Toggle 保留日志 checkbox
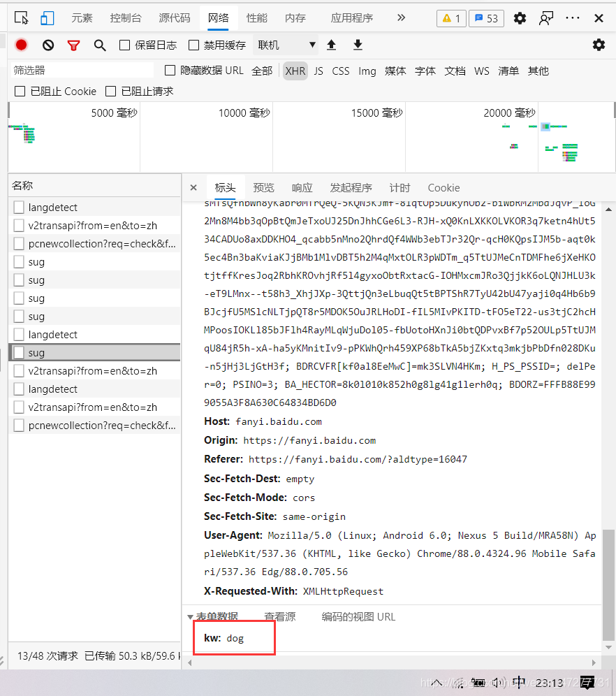This screenshot has height=696, width=616. coord(124,45)
